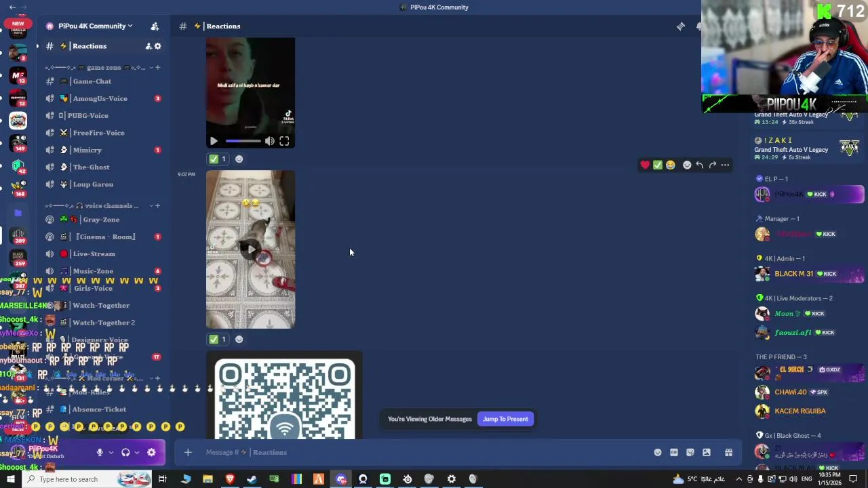Open the Threads icon in channel header
868x488 pixels.
pos(680,26)
